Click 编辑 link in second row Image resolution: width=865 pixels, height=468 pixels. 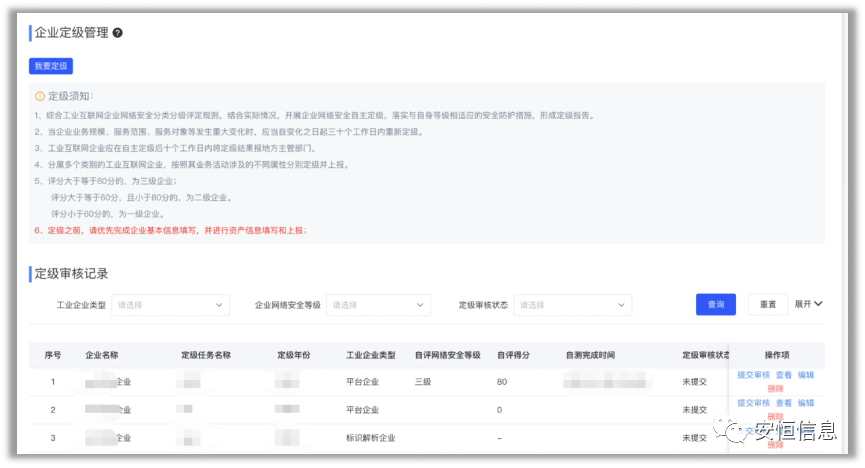coord(806,403)
